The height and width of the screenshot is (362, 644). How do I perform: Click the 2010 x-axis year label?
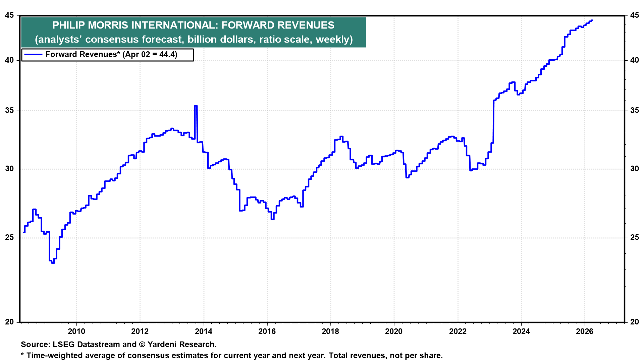pyautogui.click(x=76, y=331)
